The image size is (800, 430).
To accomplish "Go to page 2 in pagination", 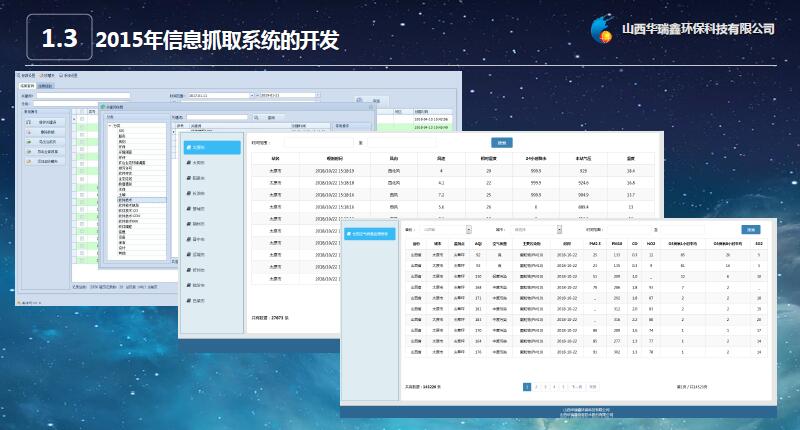I will pyautogui.click(x=536, y=385).
